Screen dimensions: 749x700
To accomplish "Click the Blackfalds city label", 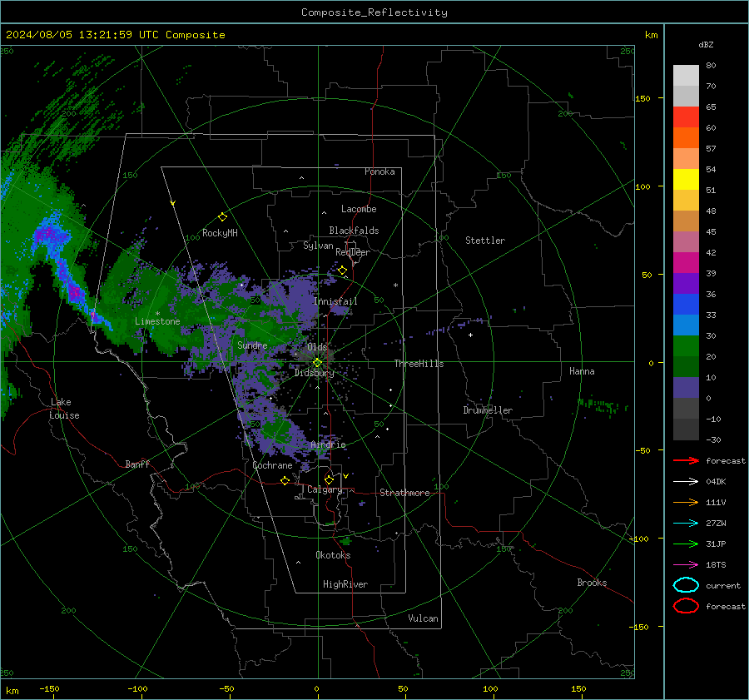I will (x=354, y=231).
